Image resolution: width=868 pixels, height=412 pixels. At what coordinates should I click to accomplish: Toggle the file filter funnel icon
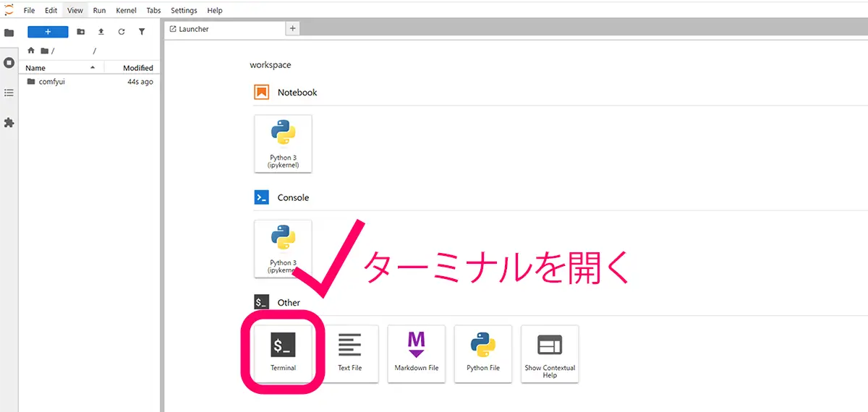(x=142, y=32)
